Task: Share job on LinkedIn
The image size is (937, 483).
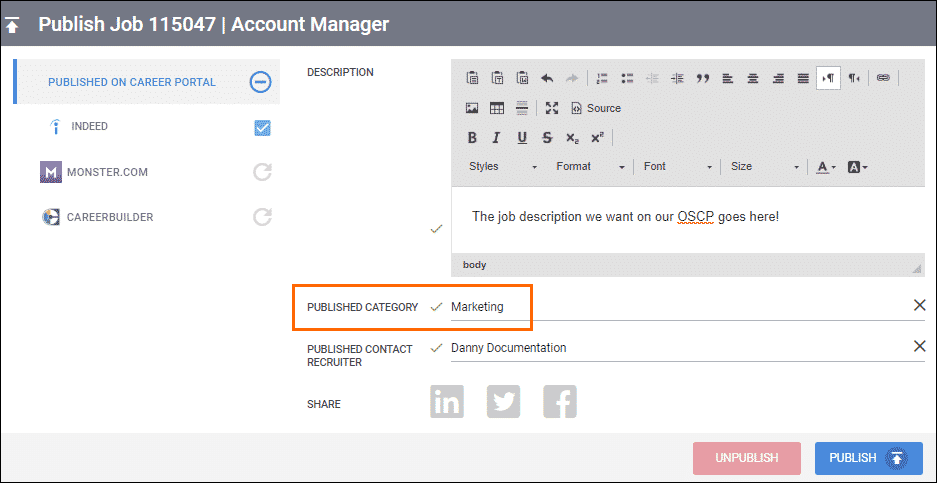Action: [447, 402]
